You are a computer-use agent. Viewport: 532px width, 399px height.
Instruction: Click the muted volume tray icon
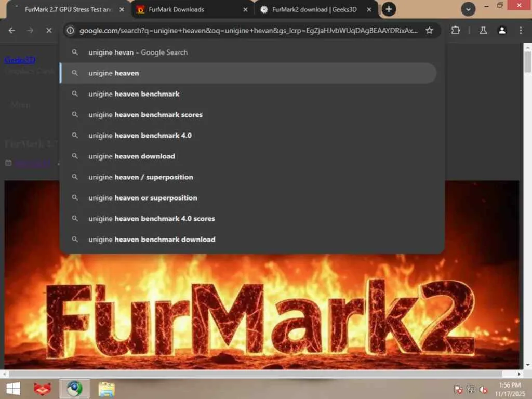483,390
